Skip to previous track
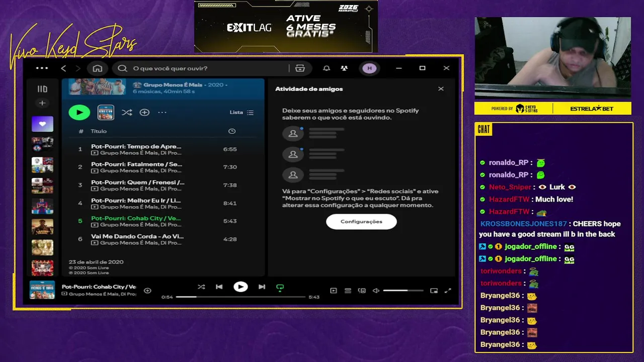 coord(219,287)
